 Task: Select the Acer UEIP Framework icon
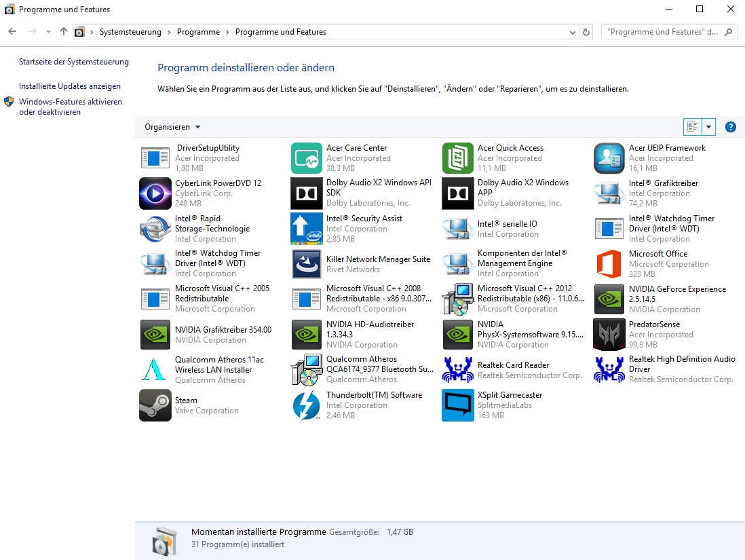(x=609, y=158)
